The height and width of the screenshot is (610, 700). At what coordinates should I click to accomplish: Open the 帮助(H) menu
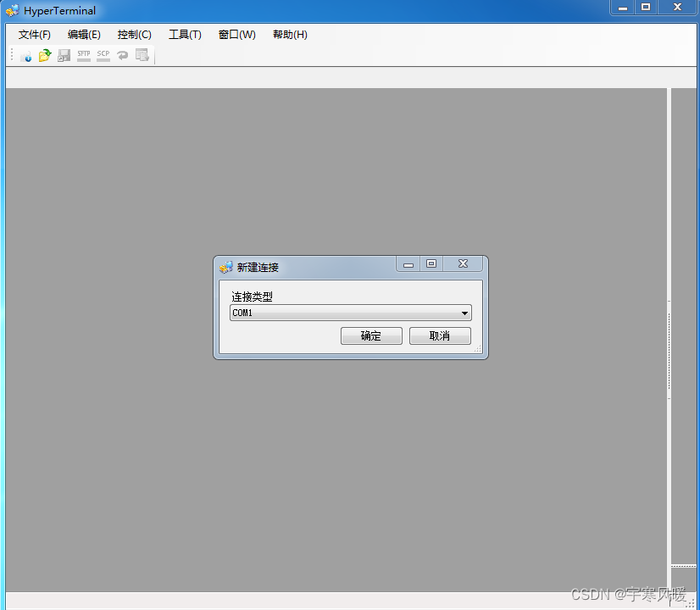(290, 35)
